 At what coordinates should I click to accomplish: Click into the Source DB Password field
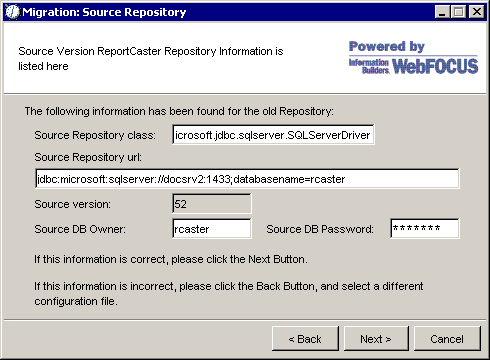click(x=425, y=229)
